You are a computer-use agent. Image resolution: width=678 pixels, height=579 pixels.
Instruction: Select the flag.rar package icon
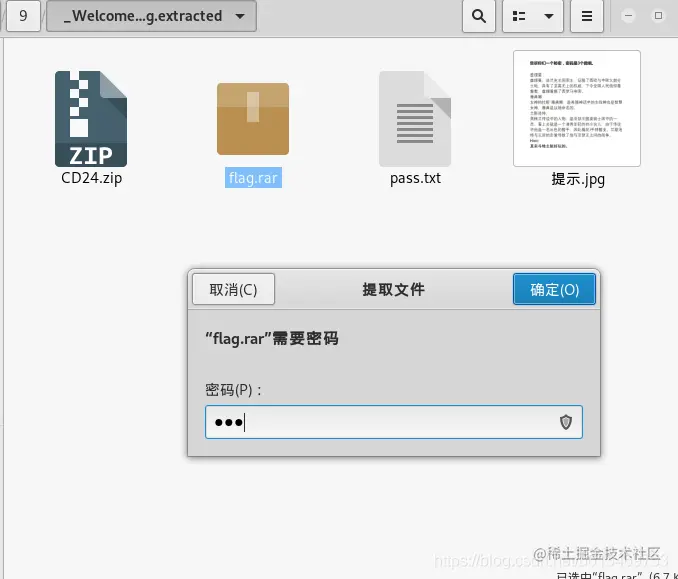(x=253, y=119)
